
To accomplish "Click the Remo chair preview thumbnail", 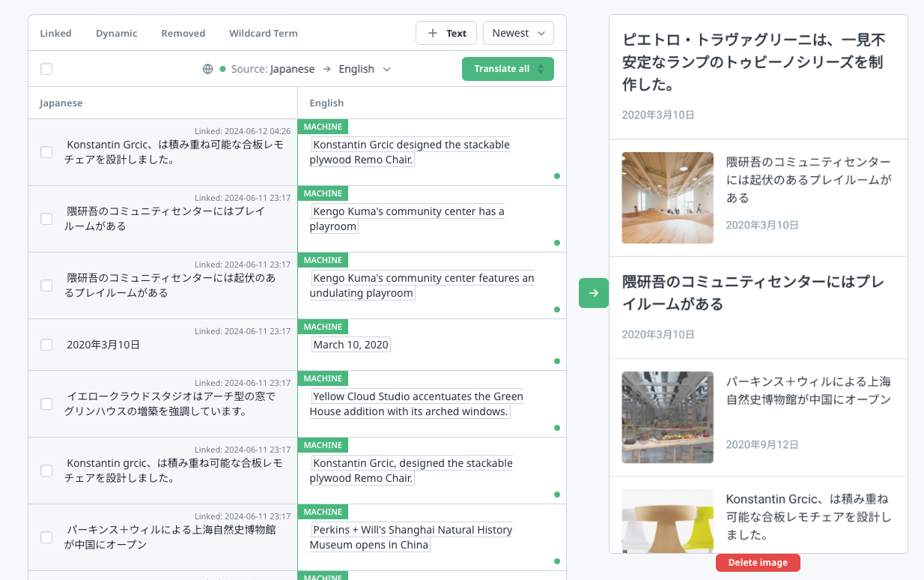I will click(668, 522).
